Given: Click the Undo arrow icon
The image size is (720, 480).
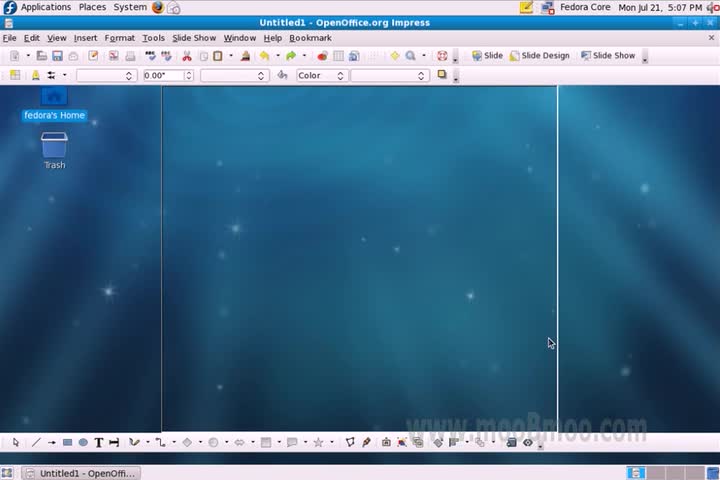Looking at the screenshot, I should [264, 56].
